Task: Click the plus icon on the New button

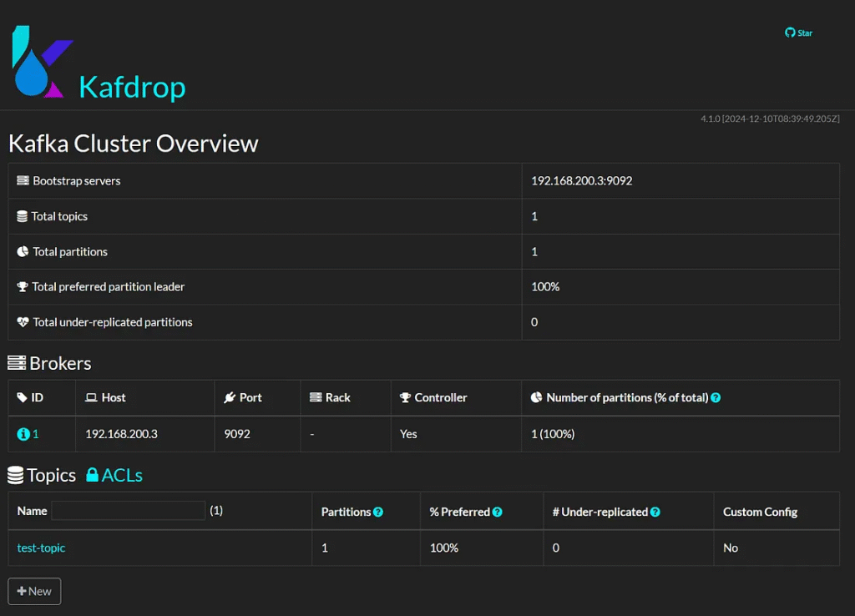Action: click(x=22, y=591)
